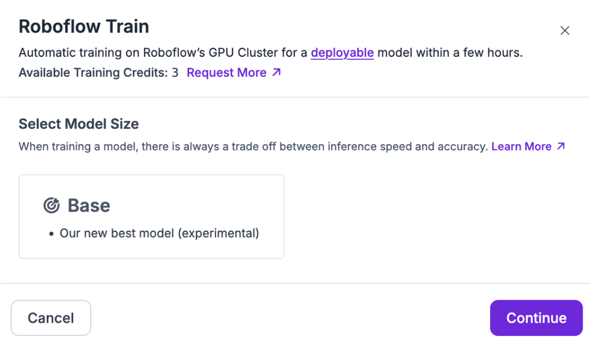The height and width of the screenshot is (364, 600).
Task: Click the arrow icon beside Learn More
Action: tap(560, 146)
